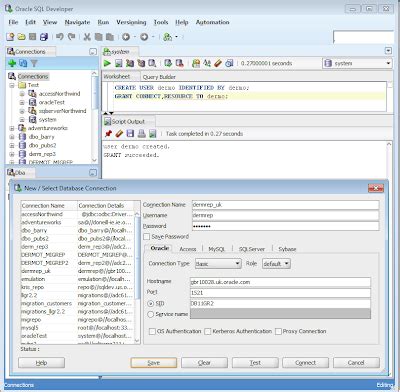Switch to the SQLServer tab in connection dialog
Viewport: 400px width, 392px height.
252,249
